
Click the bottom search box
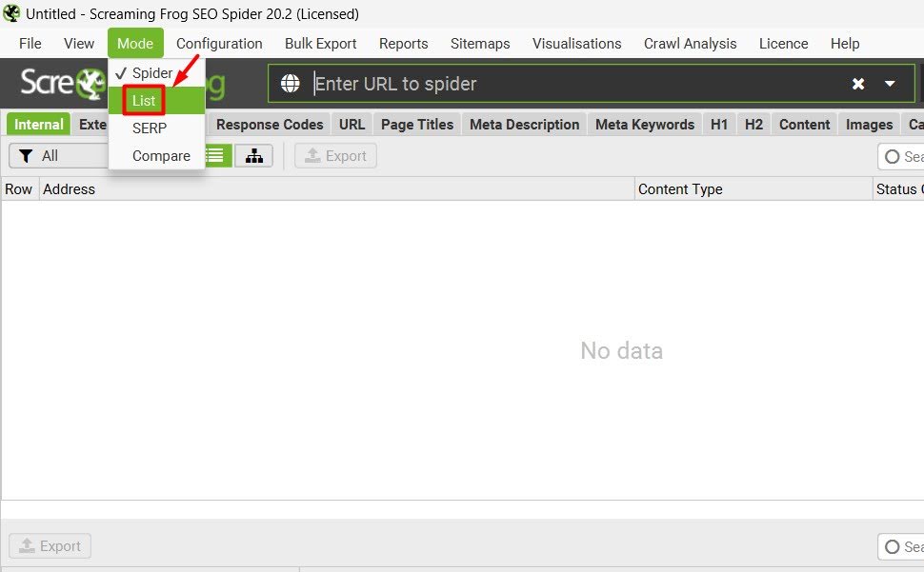coord(901,546)
